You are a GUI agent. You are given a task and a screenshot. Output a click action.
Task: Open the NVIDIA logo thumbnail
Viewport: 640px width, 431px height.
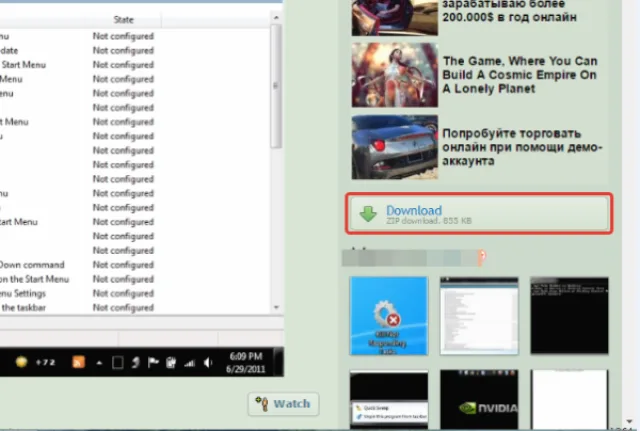[x=479, y=400]
